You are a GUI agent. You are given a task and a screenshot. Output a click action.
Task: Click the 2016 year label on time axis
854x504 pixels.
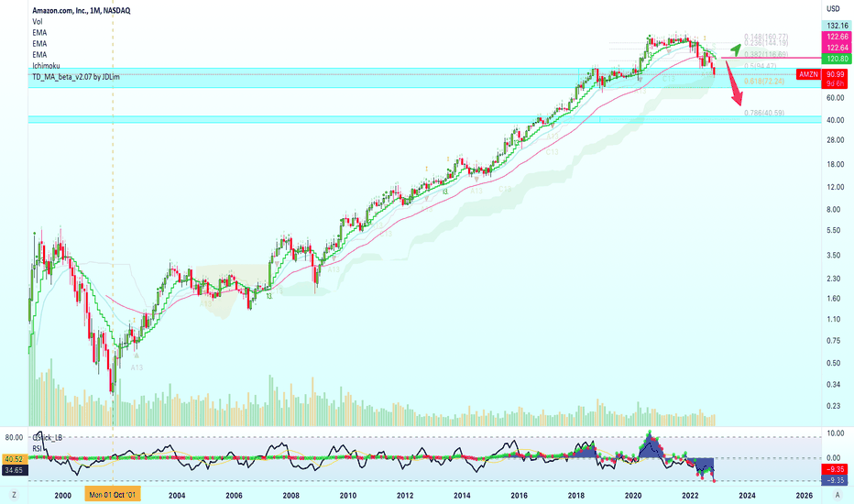point(519,495)
